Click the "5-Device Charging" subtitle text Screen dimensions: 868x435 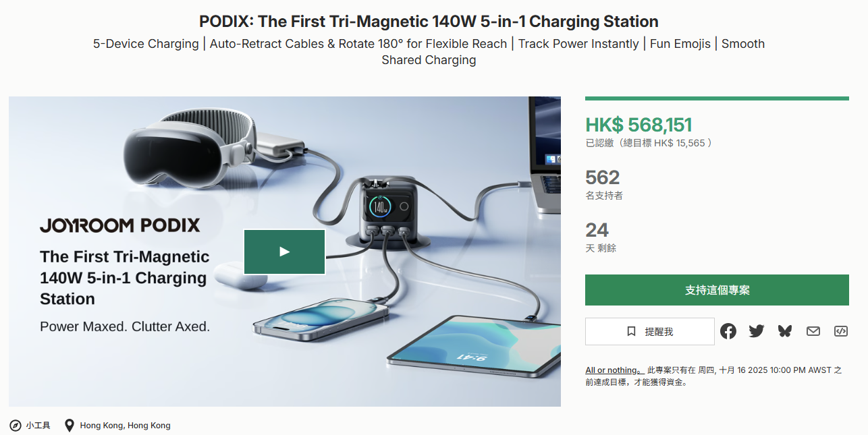pyautogui.click(x=146, y=44)
